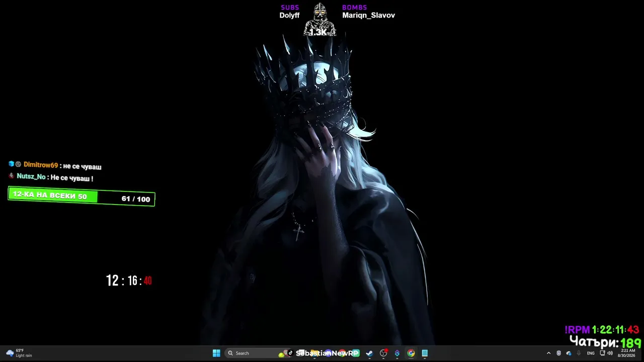Open the ENG language switcher
The width and height of the screenshot is (644, 362).
(591, 353)
